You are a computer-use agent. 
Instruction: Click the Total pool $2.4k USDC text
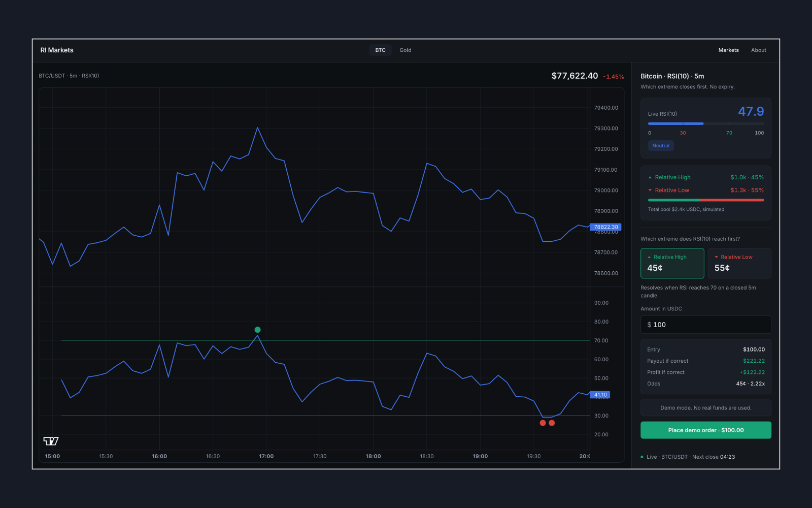pyautogui.click(x=686, y=209)
